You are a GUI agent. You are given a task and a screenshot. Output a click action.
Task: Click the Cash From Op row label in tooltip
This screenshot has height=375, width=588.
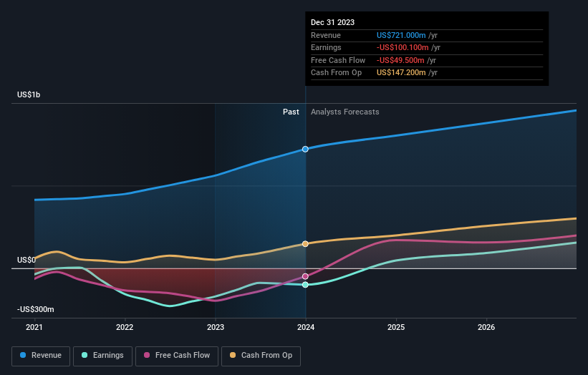(x=336, y=73)
